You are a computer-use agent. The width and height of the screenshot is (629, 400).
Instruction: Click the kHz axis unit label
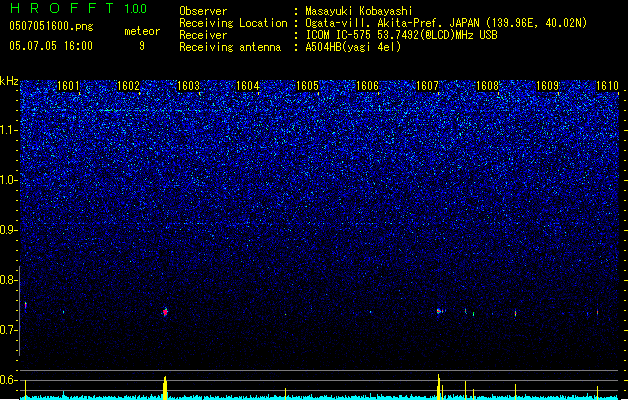[x=9, y=81]
